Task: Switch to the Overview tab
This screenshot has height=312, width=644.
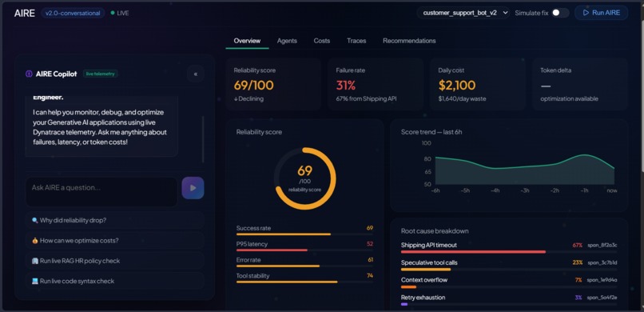Action: coord(247,41)
